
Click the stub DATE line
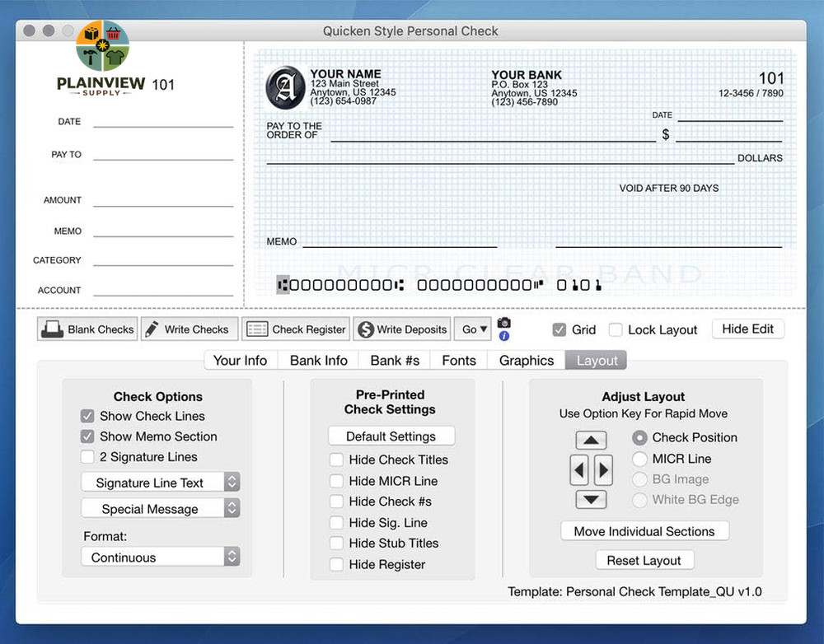coord(163,127)
